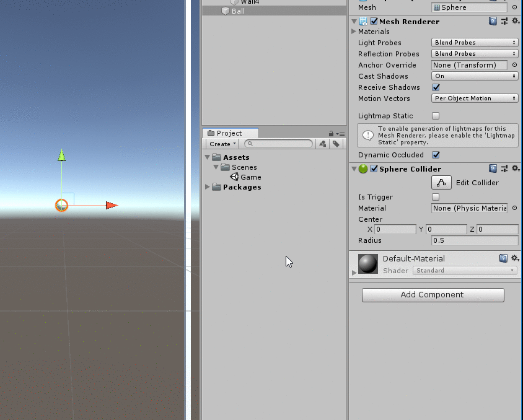
Task: Expand the Packages folder in Project
Action: click(208, 187)
